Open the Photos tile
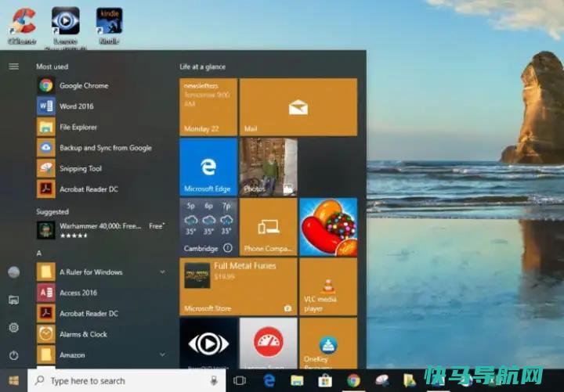The height and width of the screenshot is (392, 564). pos(269,167)
